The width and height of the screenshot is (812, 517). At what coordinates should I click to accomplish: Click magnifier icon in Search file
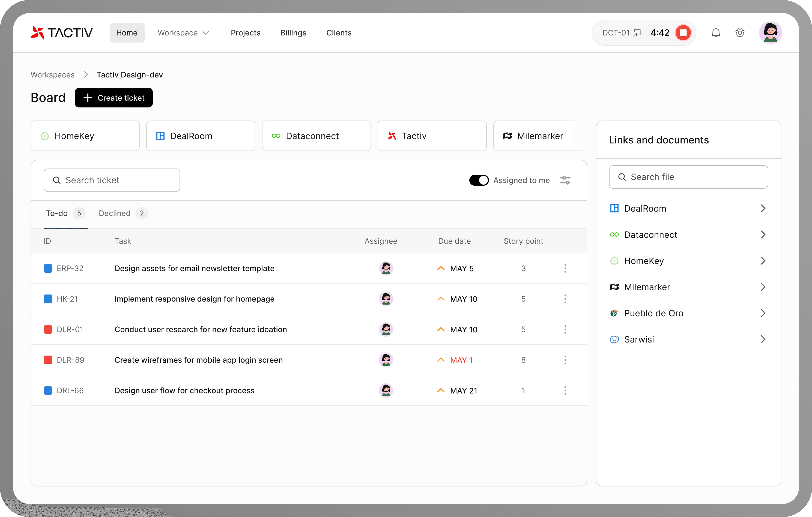[622, 177]
